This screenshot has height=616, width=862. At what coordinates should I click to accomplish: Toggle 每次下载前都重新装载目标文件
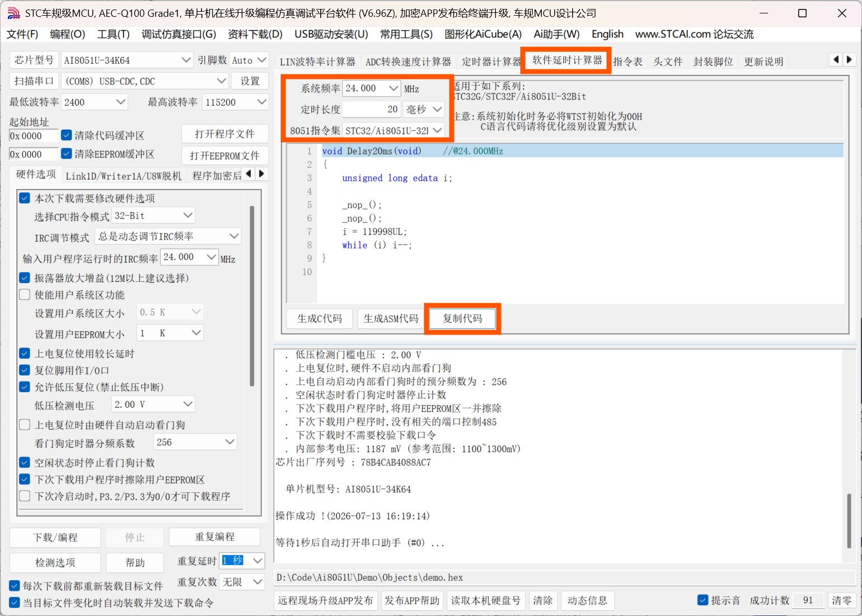click(x=15, y=586)
